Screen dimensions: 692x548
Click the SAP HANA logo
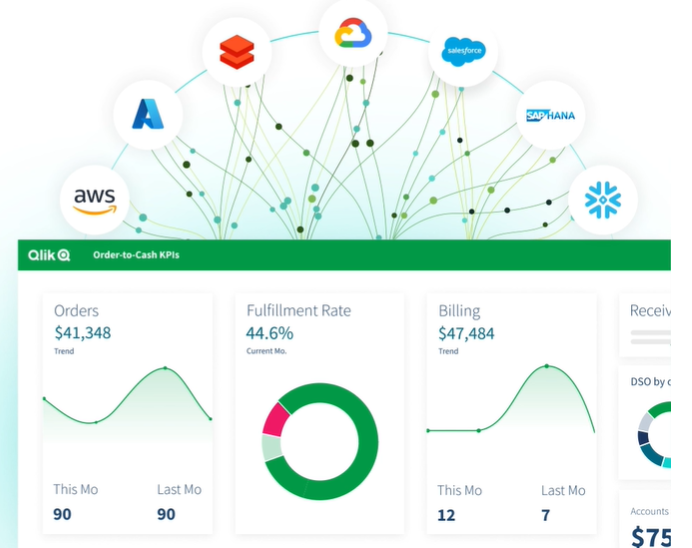pos(550,116)
